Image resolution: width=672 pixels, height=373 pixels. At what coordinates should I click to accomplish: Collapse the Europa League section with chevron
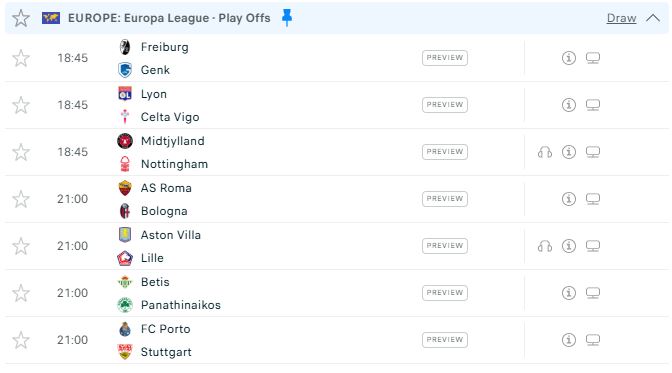[x=653, y=18]
